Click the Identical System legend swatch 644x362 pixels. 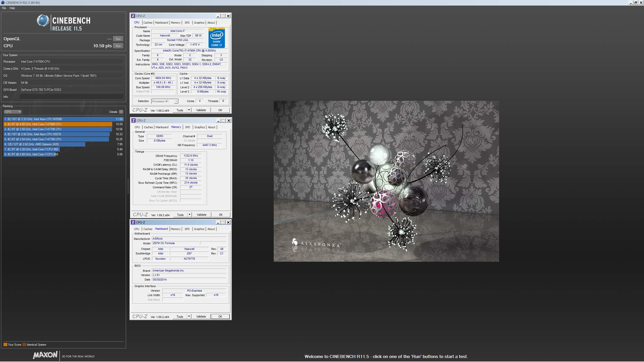[24, 345]
